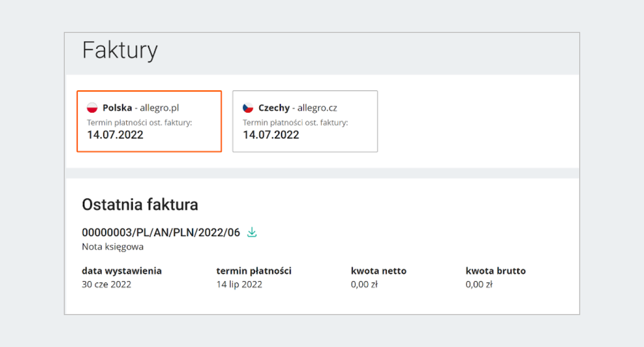This screenshot has width=644, height=347.
Task: Click the kwota netto column label
Action: point(378,271)
